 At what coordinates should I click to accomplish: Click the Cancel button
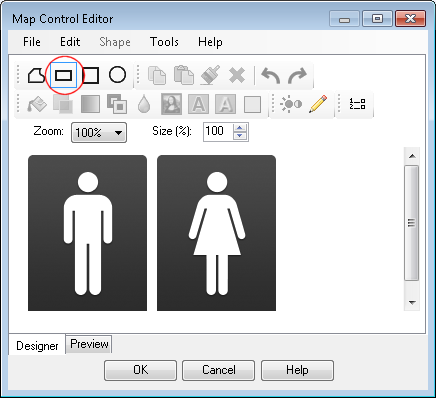click(219, 370)
